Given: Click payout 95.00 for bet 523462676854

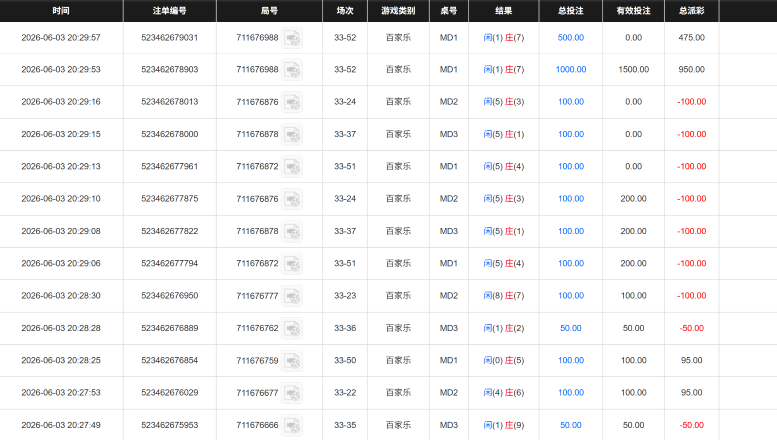Looking at the screenshot, I should 691,360.
